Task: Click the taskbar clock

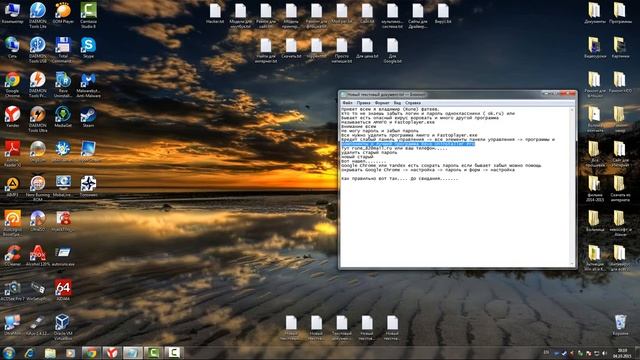Action: (622, 353)
